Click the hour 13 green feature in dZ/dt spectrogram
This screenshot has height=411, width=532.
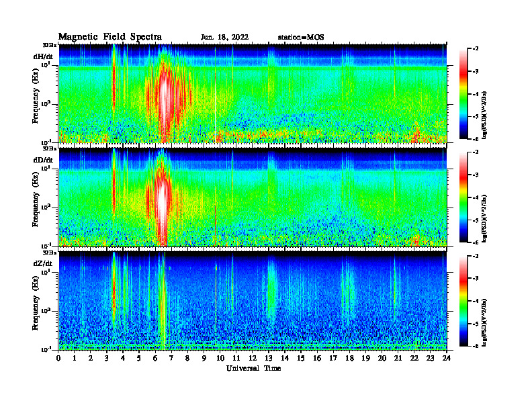(x=271, y=290)
